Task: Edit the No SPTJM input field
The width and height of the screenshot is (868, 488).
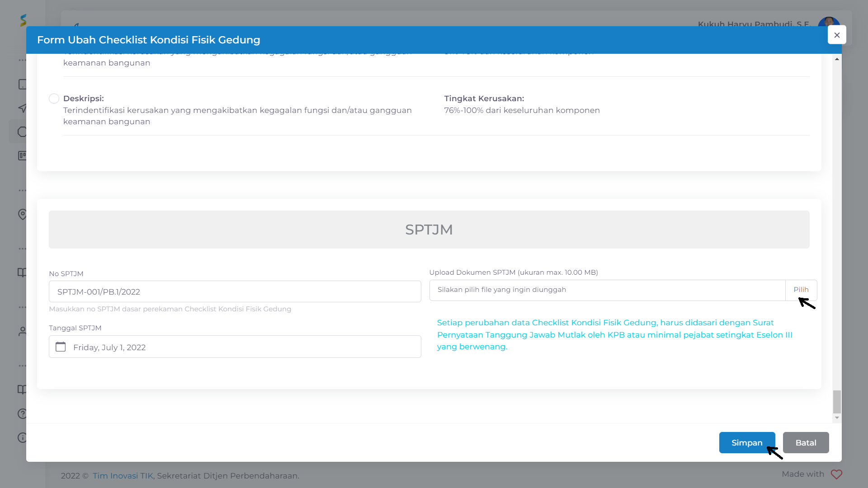Action: [x=235, y=291]
